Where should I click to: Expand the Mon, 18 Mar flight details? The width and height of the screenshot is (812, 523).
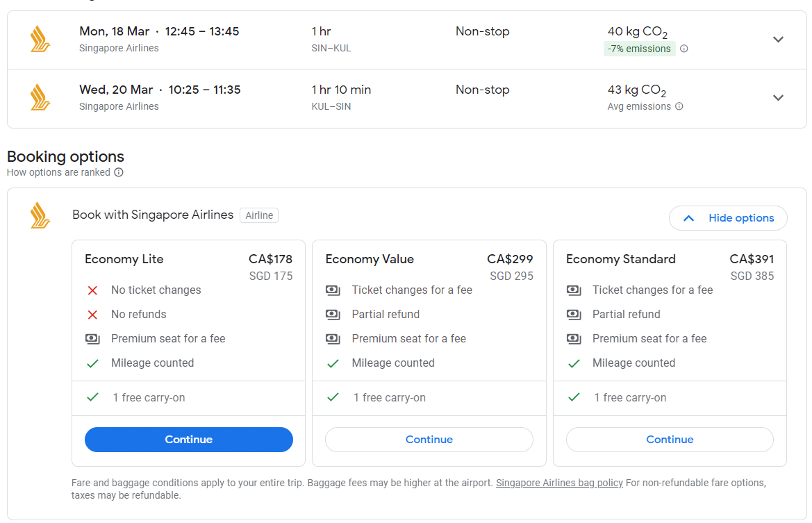pos(778,40)
